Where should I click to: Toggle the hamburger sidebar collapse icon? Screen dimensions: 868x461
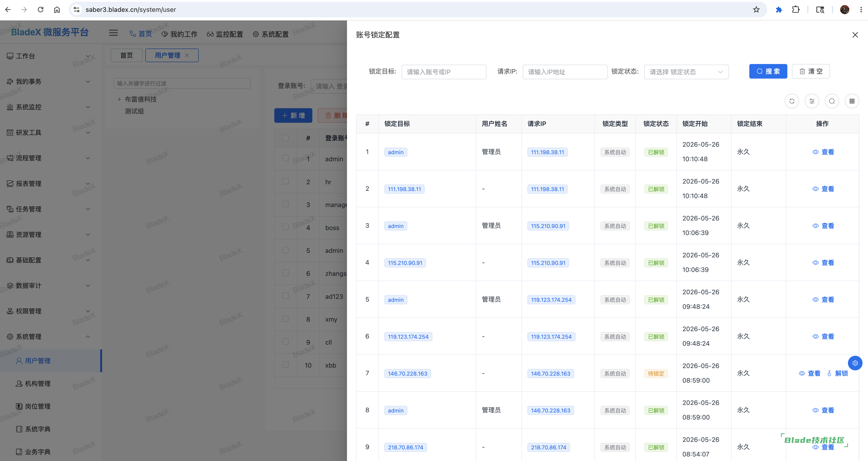coord(113,33)
